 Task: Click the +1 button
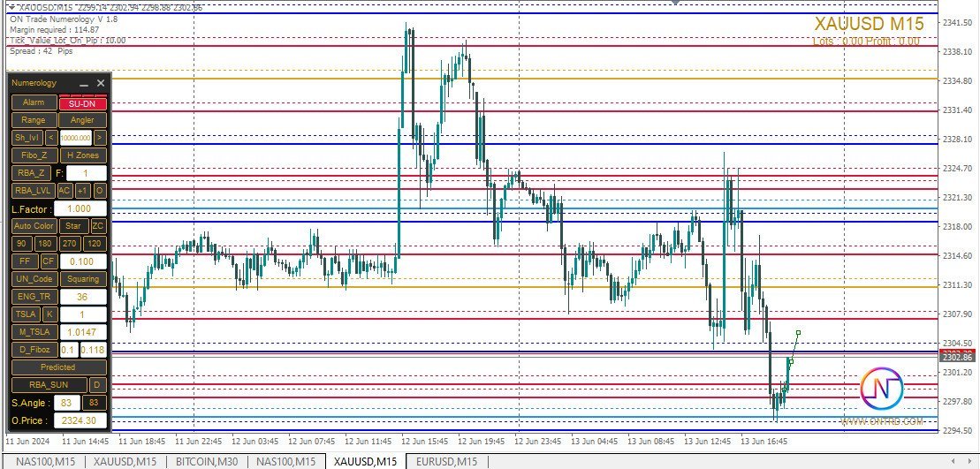[x=83, y=191]
